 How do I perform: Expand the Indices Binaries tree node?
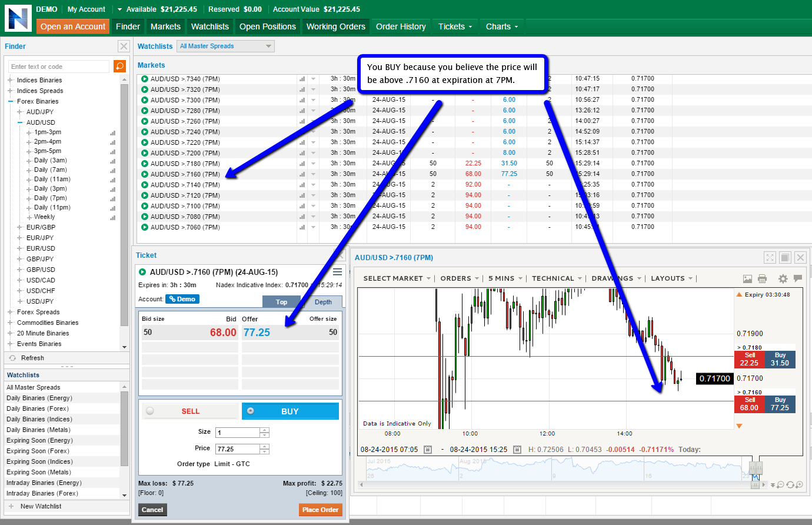click(x=10, y=80)
